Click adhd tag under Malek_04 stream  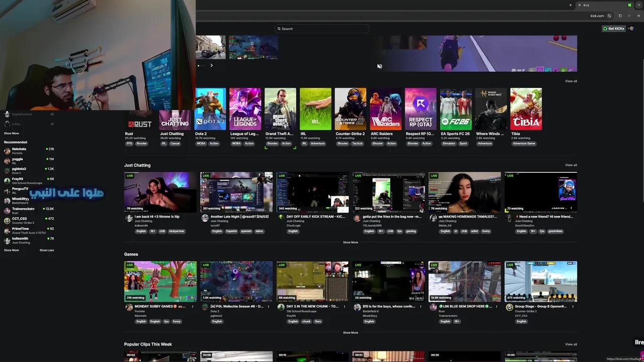click(x=475, y=231)
